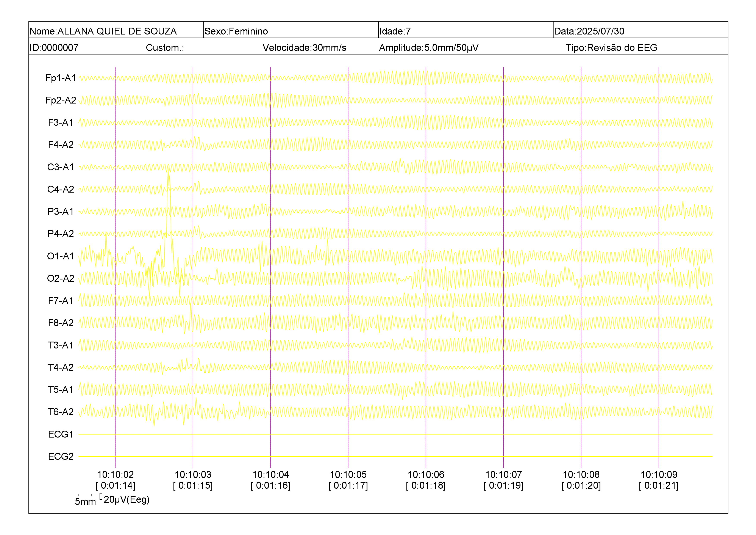Select the F8-A2 channel label

(x=61, y=323)
